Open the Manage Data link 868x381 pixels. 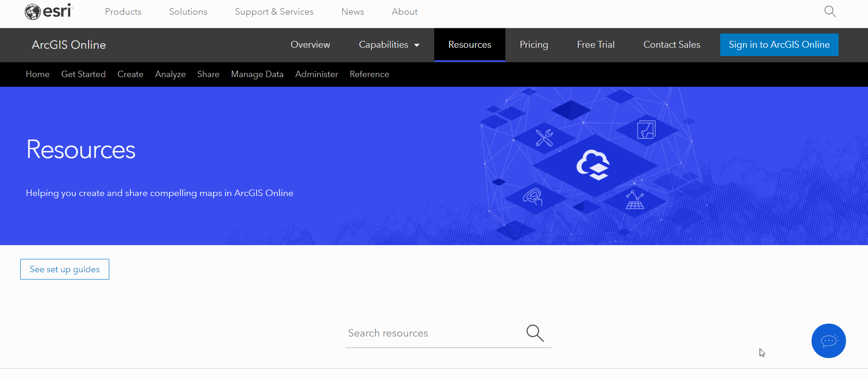[x=257, y=74]
